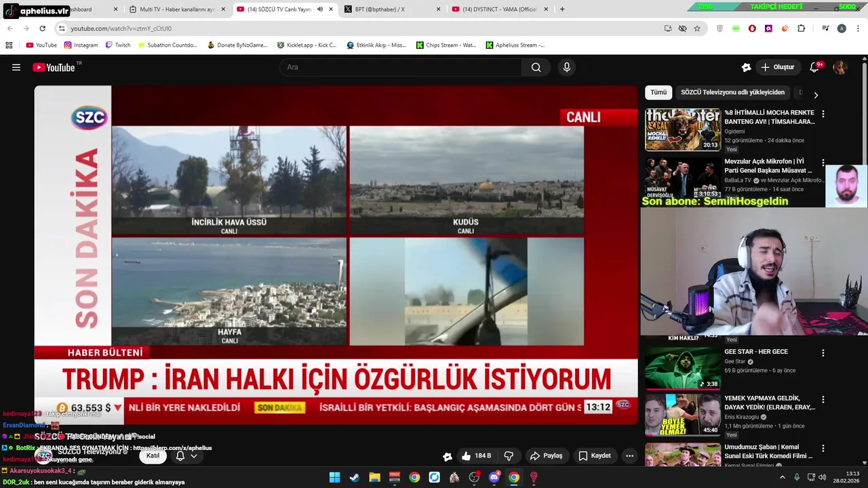The height and width of the screenshot is (488, 868).
Task: Reload the page with the refresh button
Action: [x=42, y=28]
